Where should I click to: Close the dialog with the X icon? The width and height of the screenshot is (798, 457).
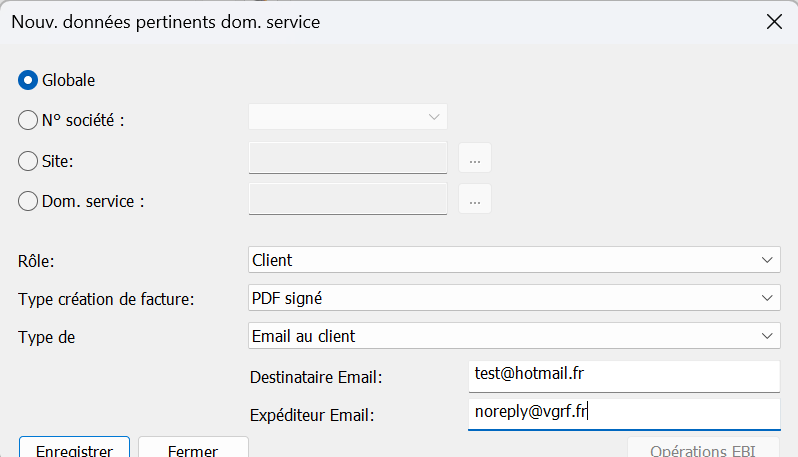pyautogui.click(x=774, y=22)
